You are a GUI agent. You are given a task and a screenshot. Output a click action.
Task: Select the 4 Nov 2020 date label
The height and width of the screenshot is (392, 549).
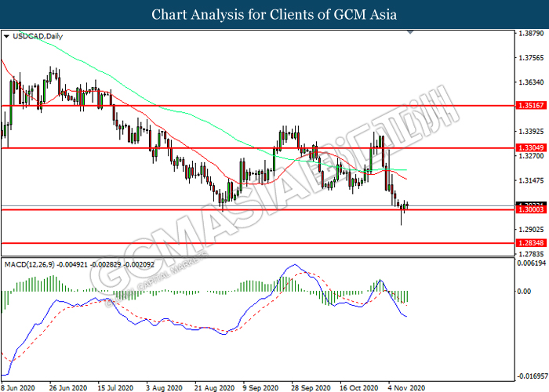[405, 387]
